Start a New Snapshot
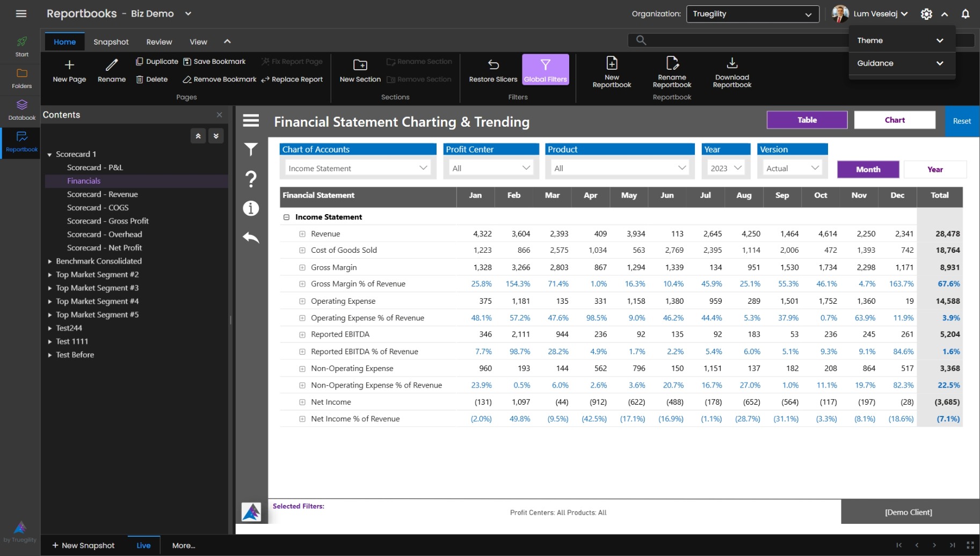This screenshot has width=980, height=556. [83, 545]
